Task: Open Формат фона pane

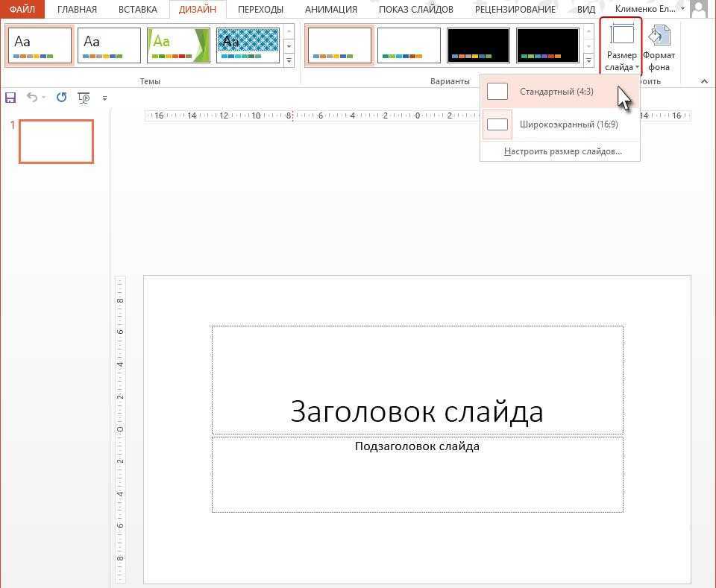Action: click(659, 48)
